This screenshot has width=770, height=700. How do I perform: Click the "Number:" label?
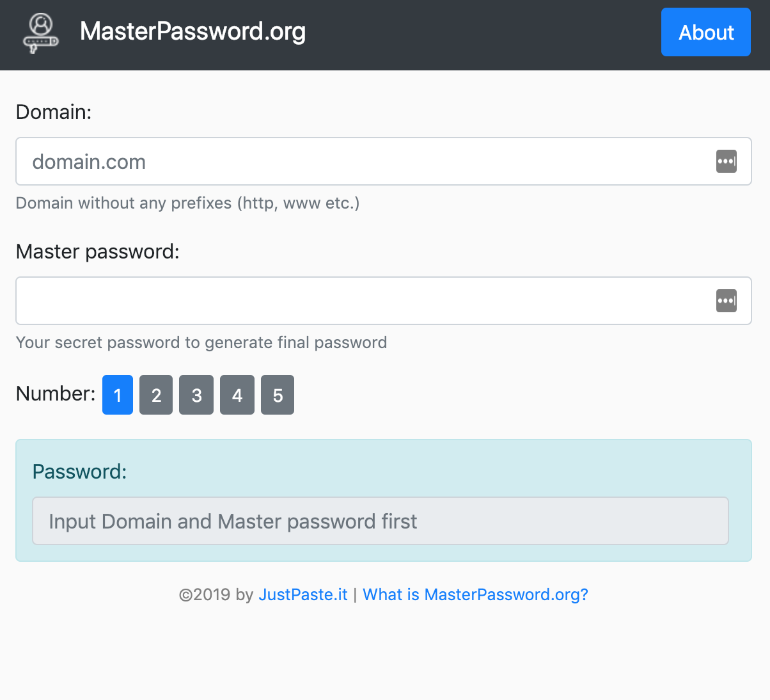click(x=55, y=394)
